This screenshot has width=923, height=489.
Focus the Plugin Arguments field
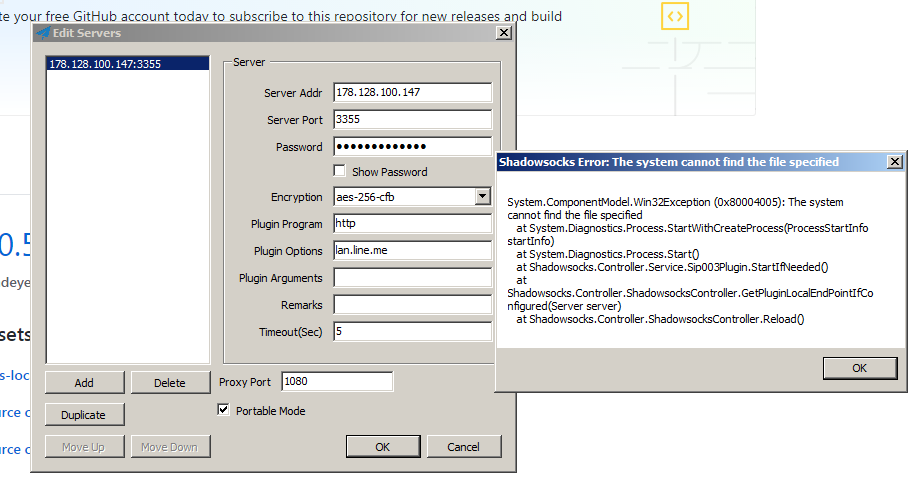point(412,278)
